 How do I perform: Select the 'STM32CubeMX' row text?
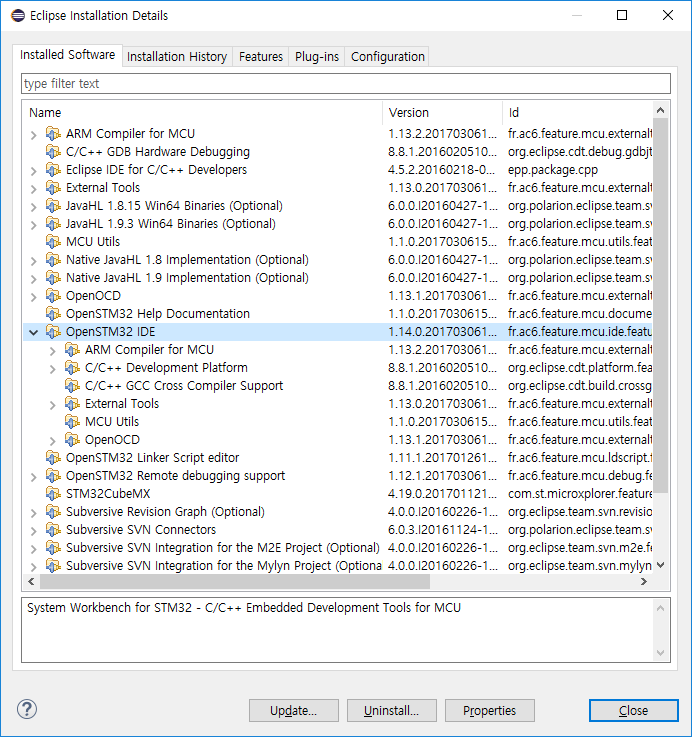pos(108,494)
